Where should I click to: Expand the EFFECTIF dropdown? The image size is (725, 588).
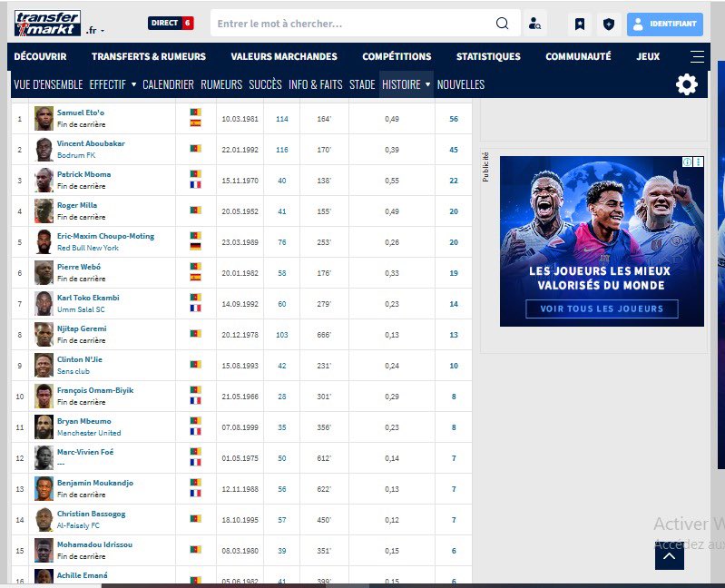[113, 84]
